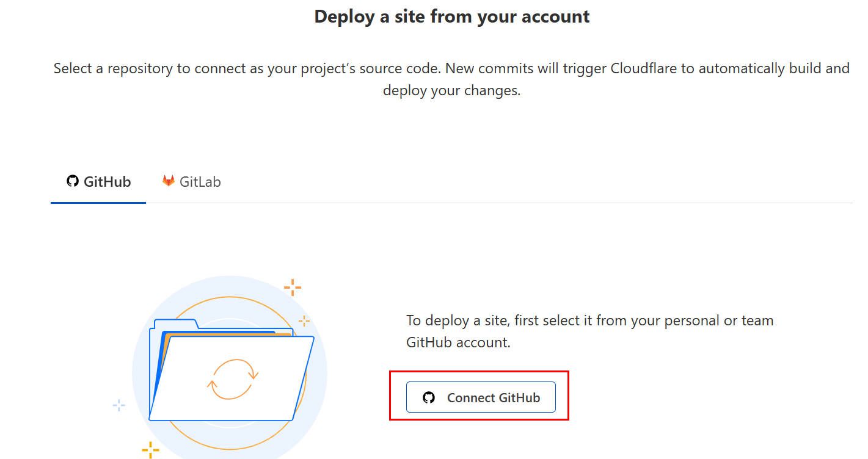The width and height of the screenshot is (868, 459).
Task: Click the large orange sparkle above folder
Action: [x=293, y=287]
